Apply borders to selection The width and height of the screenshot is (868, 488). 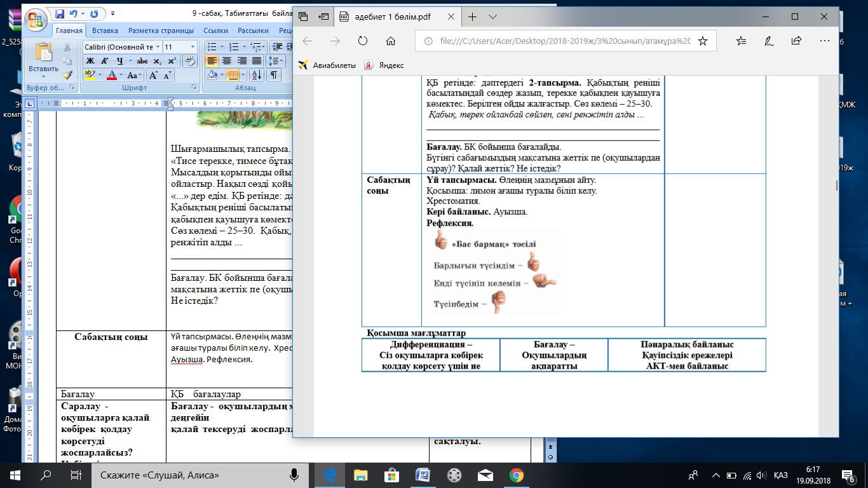(233, 75)
